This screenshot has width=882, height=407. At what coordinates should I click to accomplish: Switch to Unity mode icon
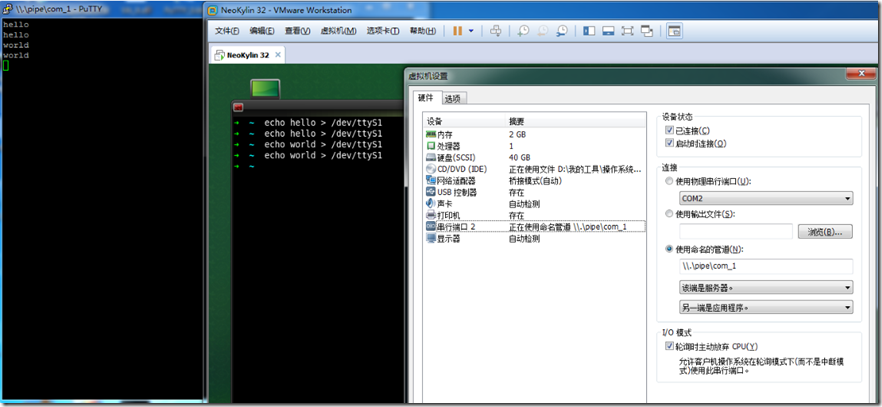point(647,31)
